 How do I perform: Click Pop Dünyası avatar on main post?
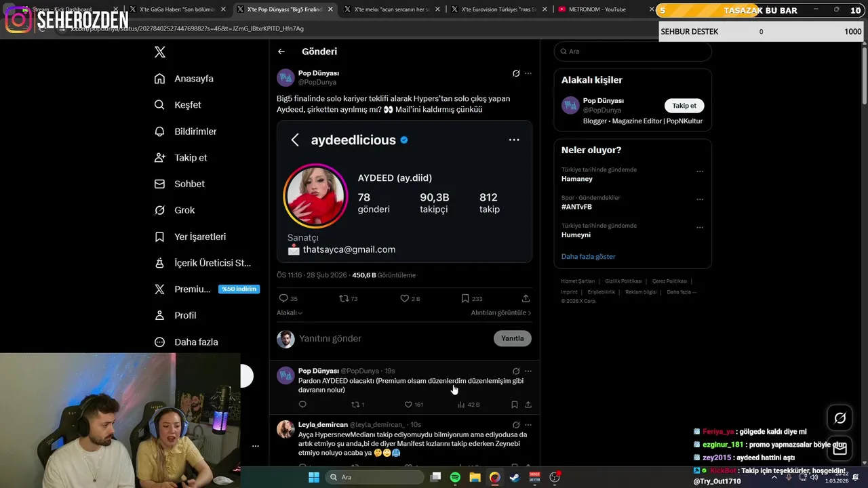[285, 78]
